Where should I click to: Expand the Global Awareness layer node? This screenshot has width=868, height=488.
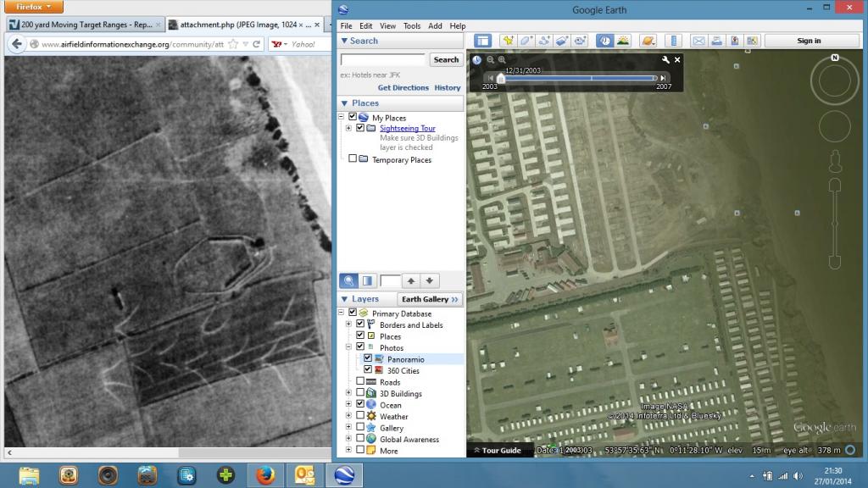pos(348,439)
